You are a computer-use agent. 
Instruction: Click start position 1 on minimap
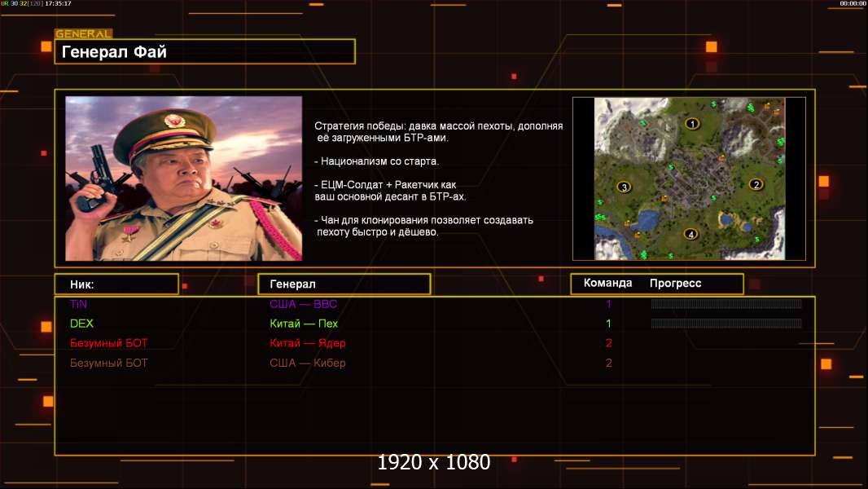point(691,124)
